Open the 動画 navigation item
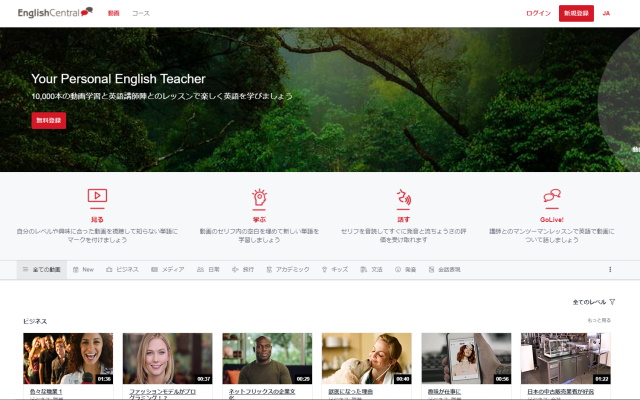The height and width of the screenshot is (400, 640). click(113, 13)
